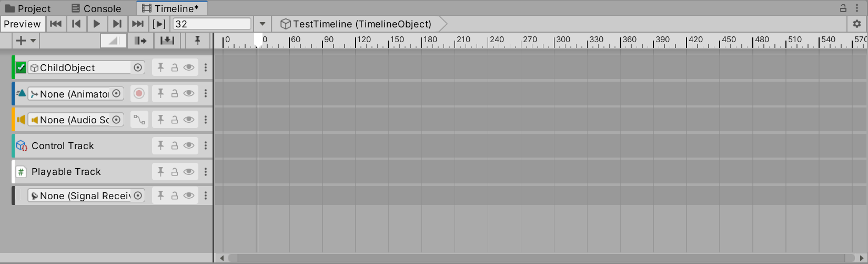Image resolution: width=868 pixels, height=264 pixels.
Task: Hide the Playable Track eye toggle
Action: click(x=188, y=171)
